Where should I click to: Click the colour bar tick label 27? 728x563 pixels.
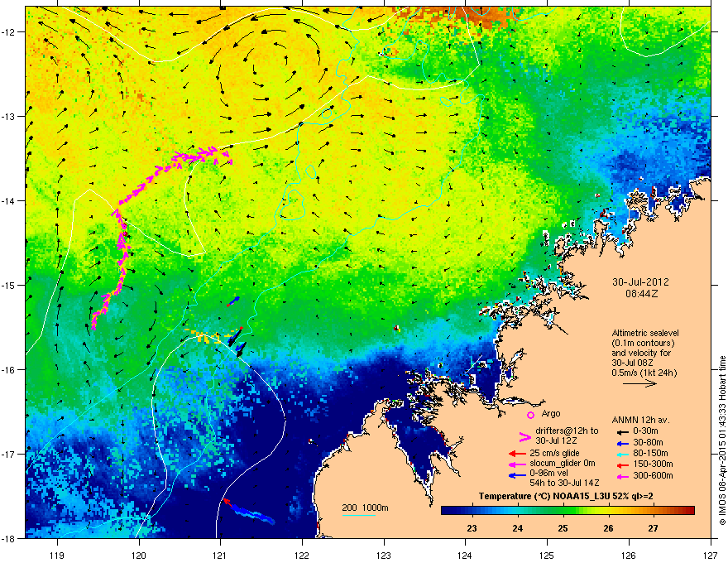[654, 528]
